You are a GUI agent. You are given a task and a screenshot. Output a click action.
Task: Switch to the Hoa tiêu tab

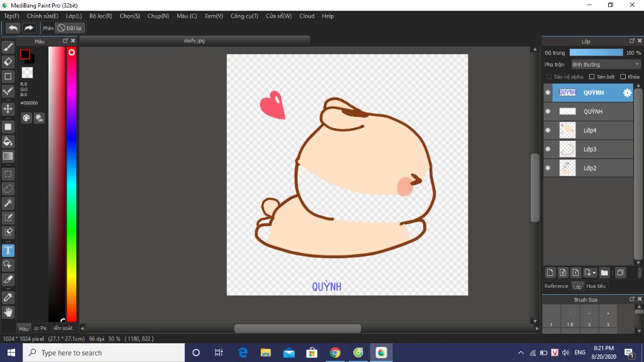point(596,286)
